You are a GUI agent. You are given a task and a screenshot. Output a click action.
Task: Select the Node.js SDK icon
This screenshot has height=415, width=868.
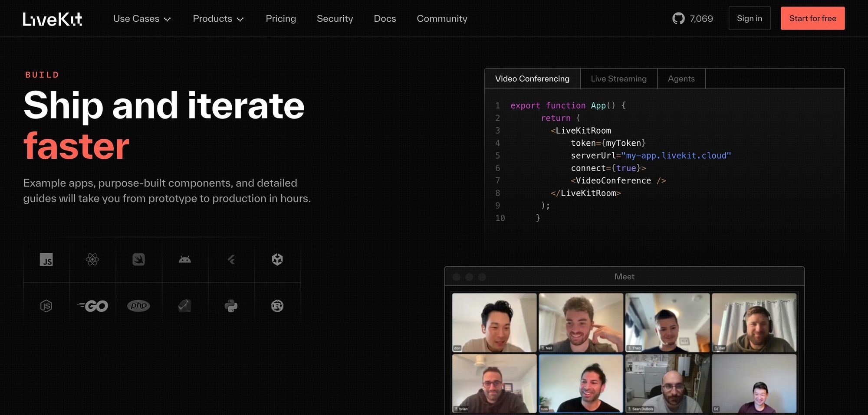pos(46,306)
